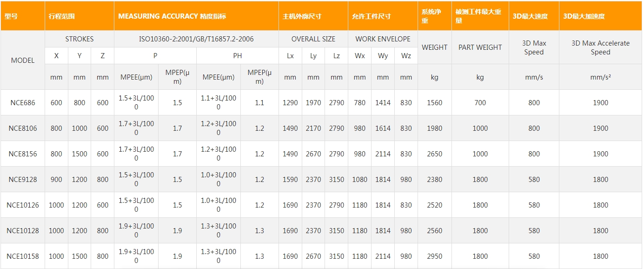
Task: Click the NCE10158 model cell
Action: (x=22, y=256)
